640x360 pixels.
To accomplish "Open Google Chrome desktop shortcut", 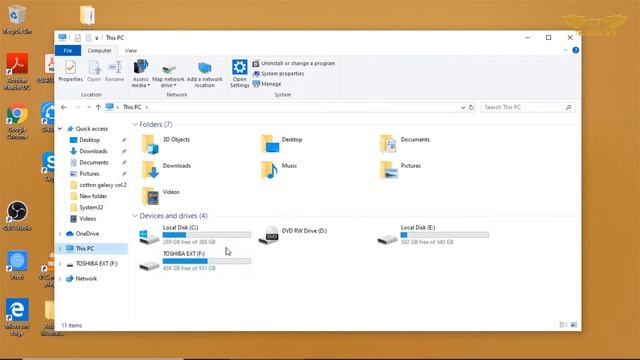I will click(17, 122).
